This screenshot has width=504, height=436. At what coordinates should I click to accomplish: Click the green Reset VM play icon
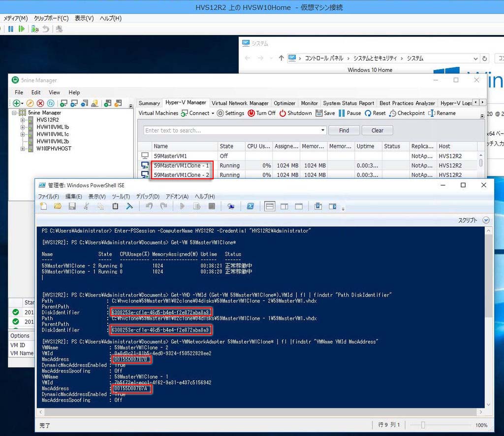point(22,29)
